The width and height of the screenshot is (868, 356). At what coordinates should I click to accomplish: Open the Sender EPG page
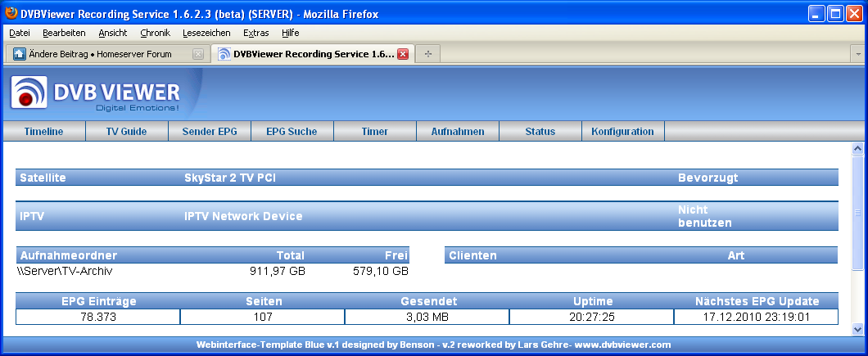(210, 131)
